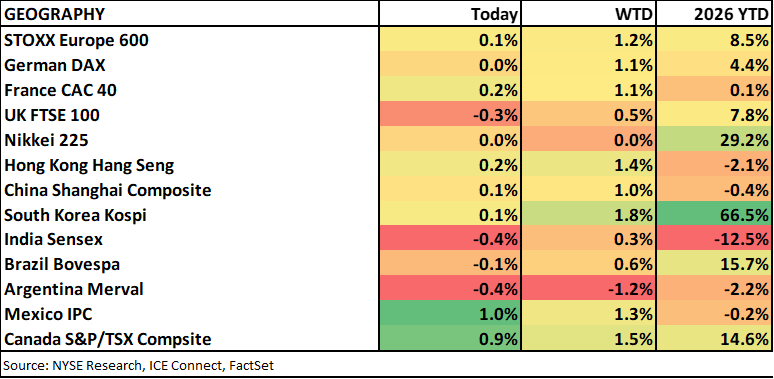
Task: Select the STOXX Europe 600 row label
Action: pos(77,40)
